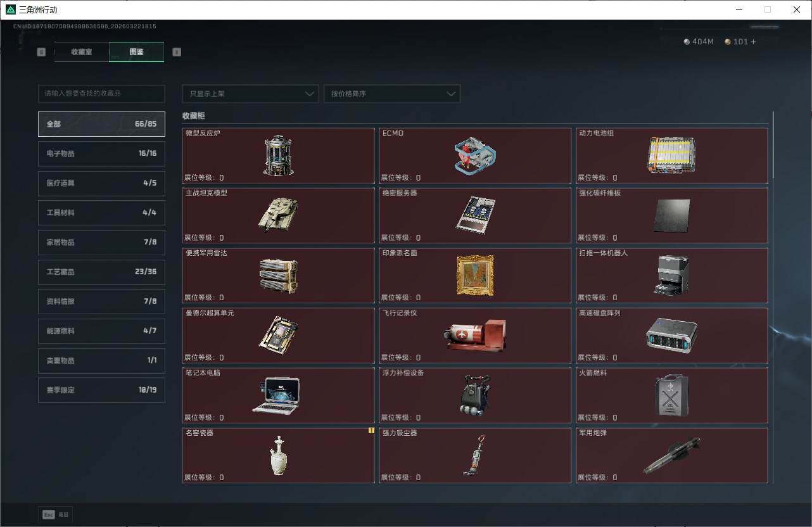
Task: Click the 收藏柜 section heading
Action: 194,116
